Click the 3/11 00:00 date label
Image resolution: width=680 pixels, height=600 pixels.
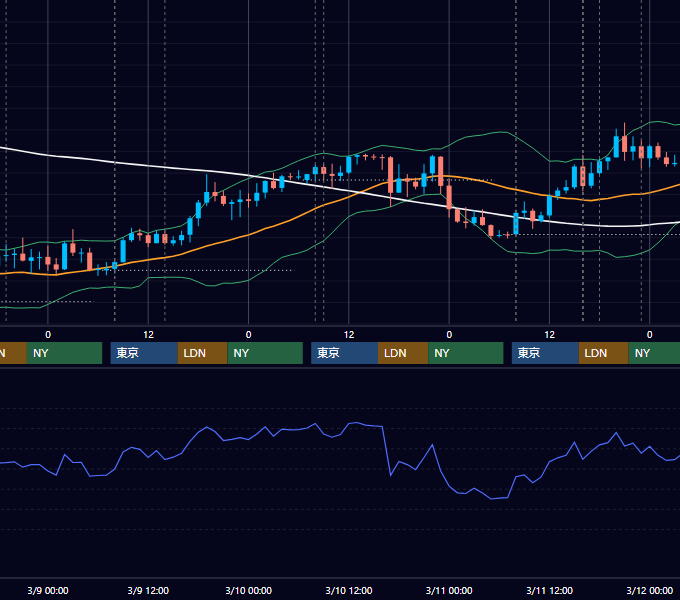point(449,590)
